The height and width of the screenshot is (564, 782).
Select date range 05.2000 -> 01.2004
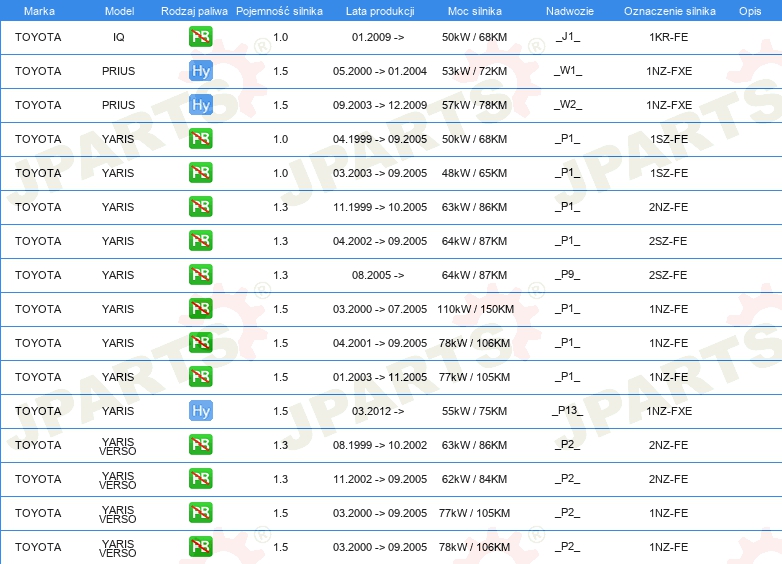[x=380, y=71]
